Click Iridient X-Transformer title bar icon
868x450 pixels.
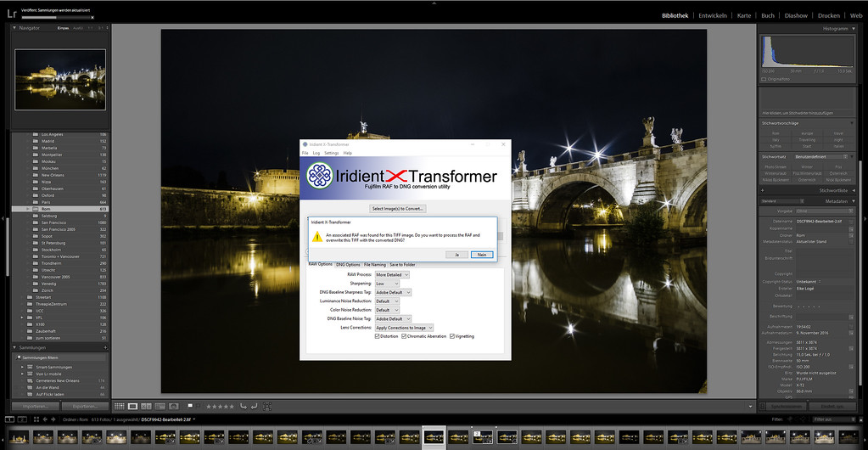305,144
